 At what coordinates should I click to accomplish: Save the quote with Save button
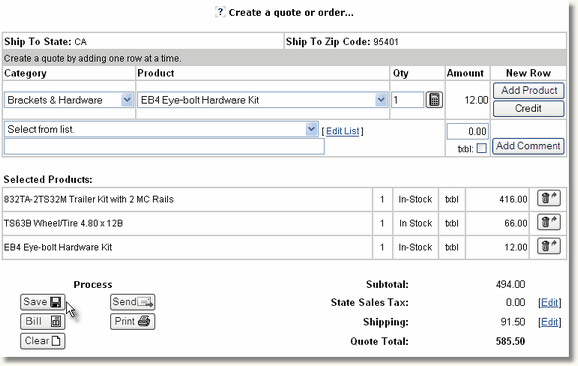(43, 302)
